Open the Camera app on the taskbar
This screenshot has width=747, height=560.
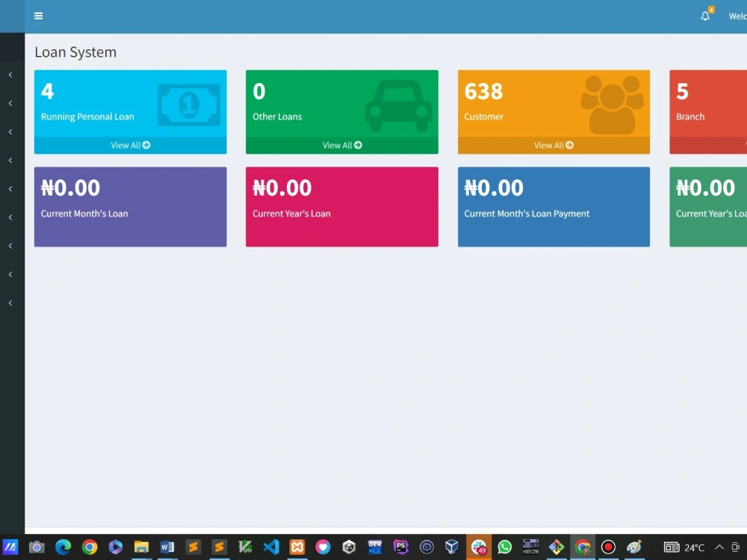tap(37, 547)
